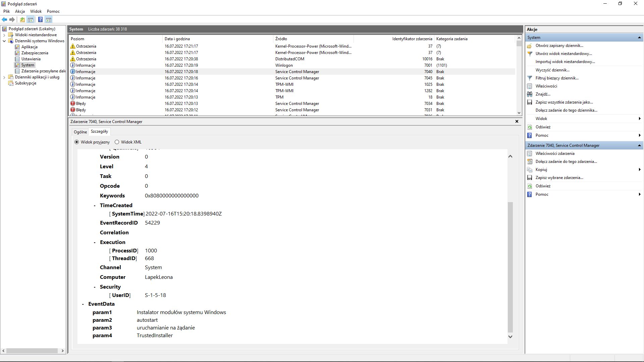Click the Help toolbar icon

click(x=40, y=19)
